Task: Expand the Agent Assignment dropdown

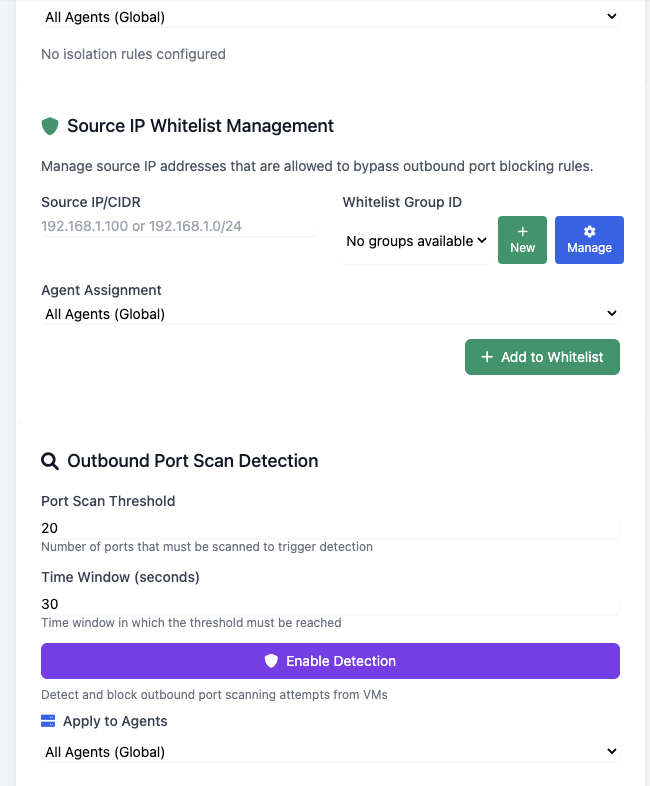Action: click(330, 314)
